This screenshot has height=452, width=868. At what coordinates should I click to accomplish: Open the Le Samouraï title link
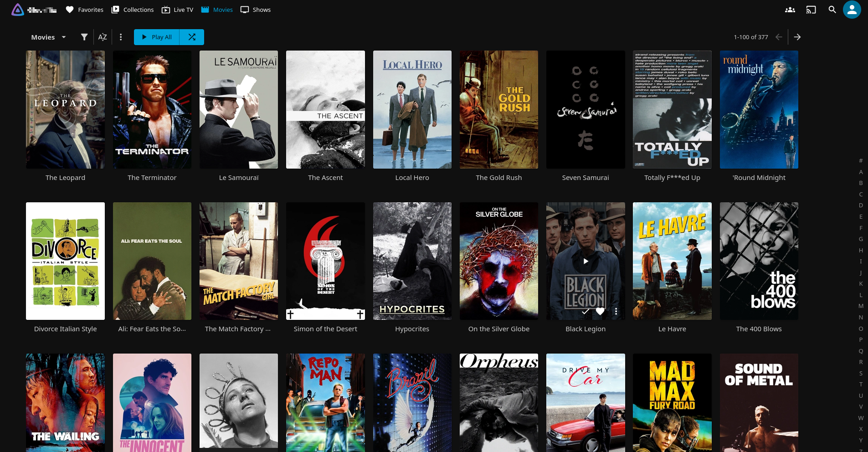pos(239,178)
